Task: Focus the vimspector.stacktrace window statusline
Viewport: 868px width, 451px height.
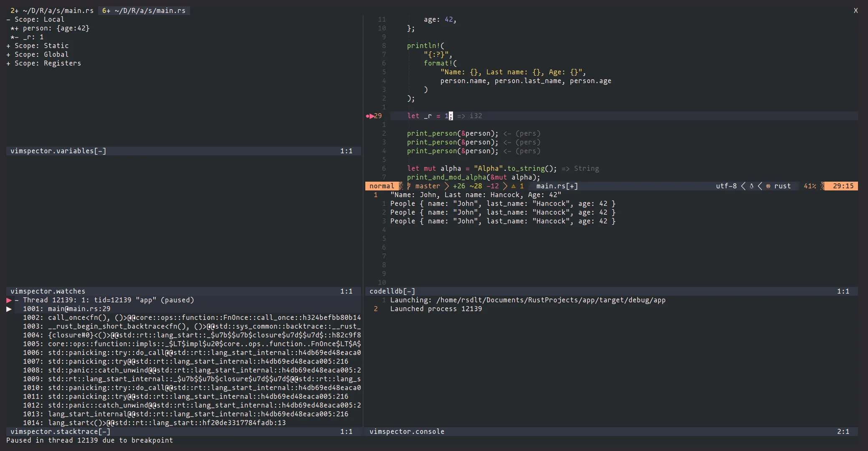Action: [184, 431]
